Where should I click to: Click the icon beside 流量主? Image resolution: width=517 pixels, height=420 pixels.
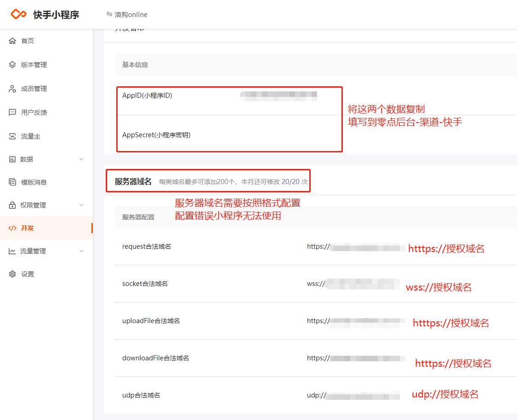click(12, 136)
